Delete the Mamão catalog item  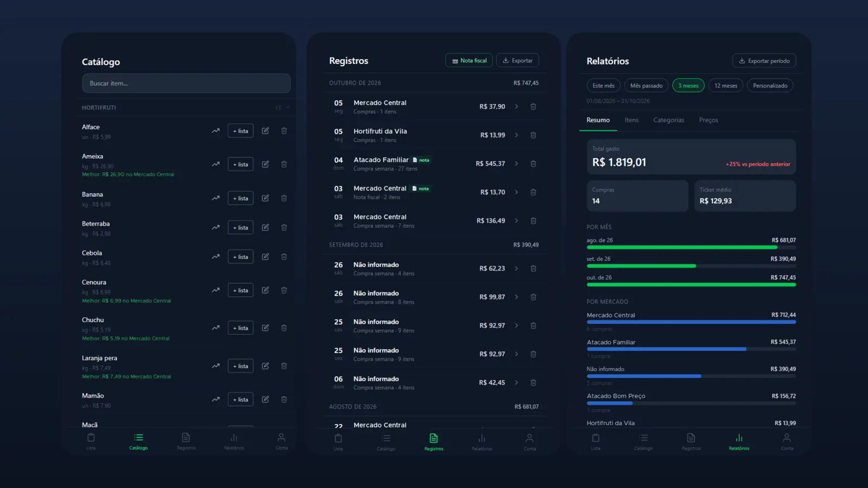284,400
